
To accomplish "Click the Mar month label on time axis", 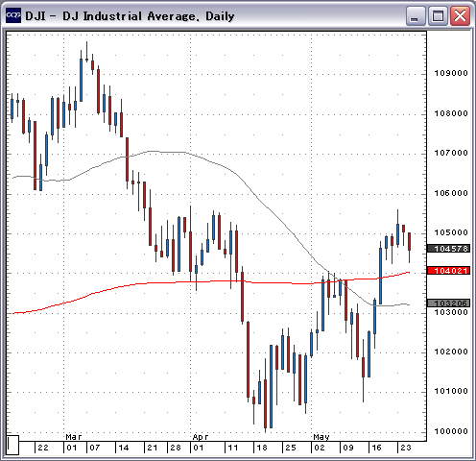I will coord(74,437).
